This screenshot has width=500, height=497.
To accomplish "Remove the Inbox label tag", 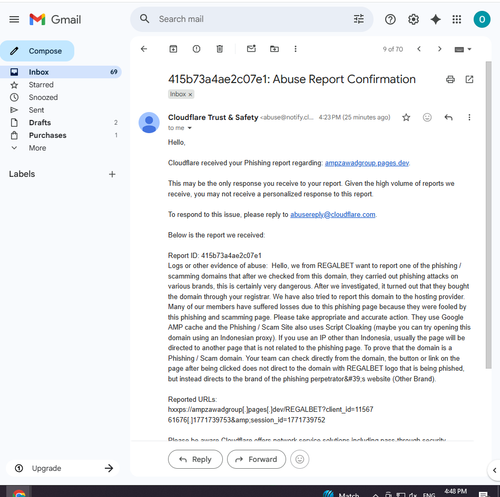I will [190, 95].
